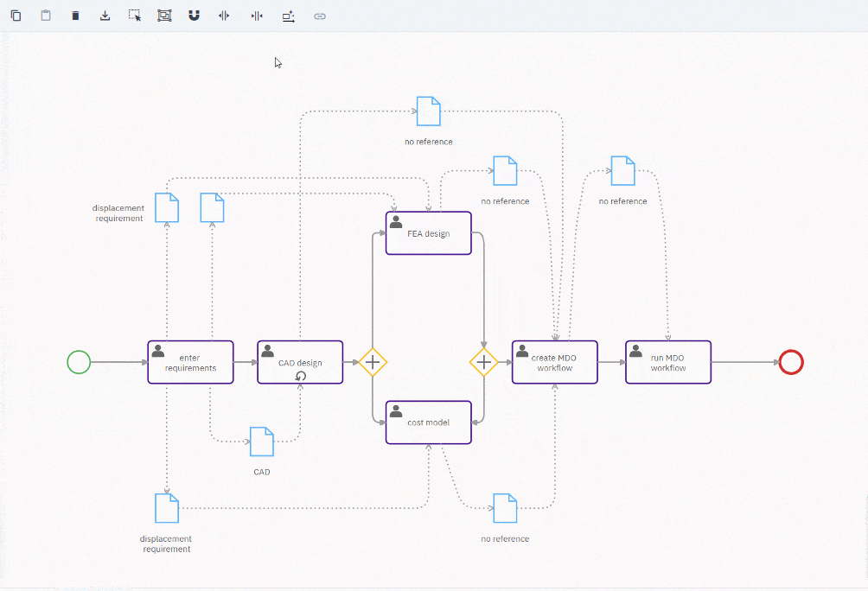The width and height of the screenshot is (868, 591).
Task: Select the CAD data object icon
Action: click(x=262, y=442)
